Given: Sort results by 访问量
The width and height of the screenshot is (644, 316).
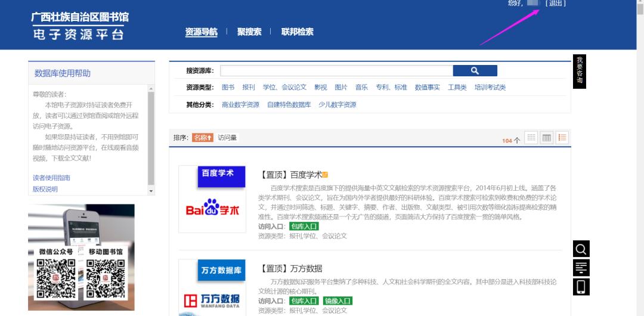Looking at the screenshot, I should (x=227, y=138).
